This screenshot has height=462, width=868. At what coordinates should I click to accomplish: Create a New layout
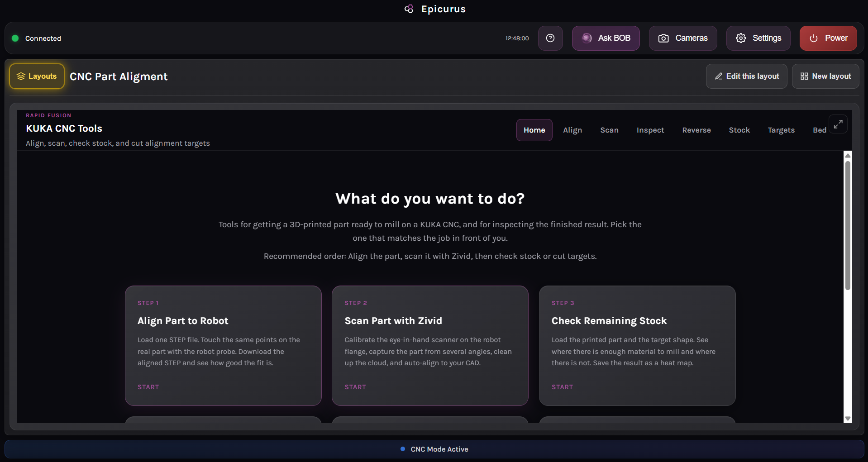click(825, 76)
